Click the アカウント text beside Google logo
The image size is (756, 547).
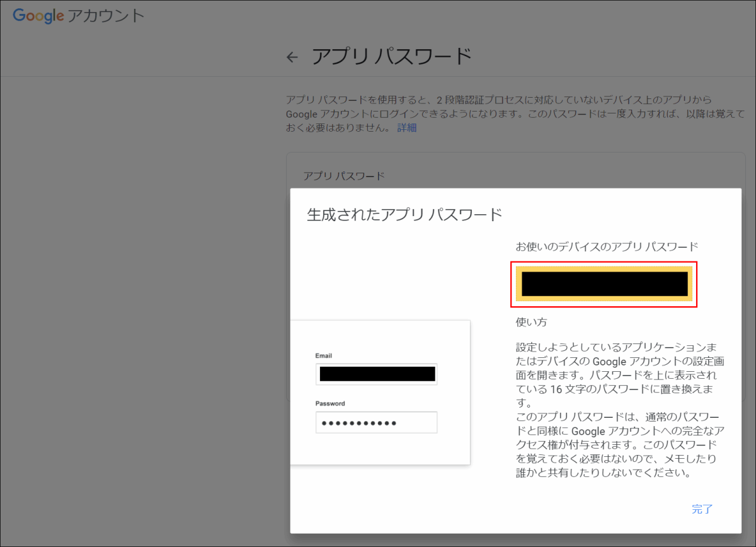[106, 16]
